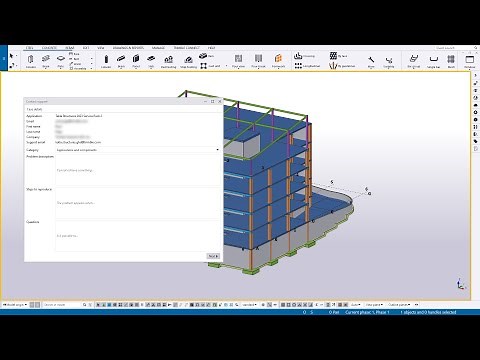
Task: Select the rebar Mesh tool
Action: (451, 61)
